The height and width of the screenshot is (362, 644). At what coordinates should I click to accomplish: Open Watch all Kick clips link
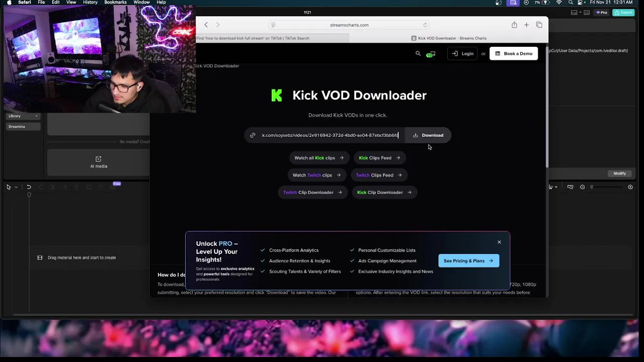coord(319,158)
